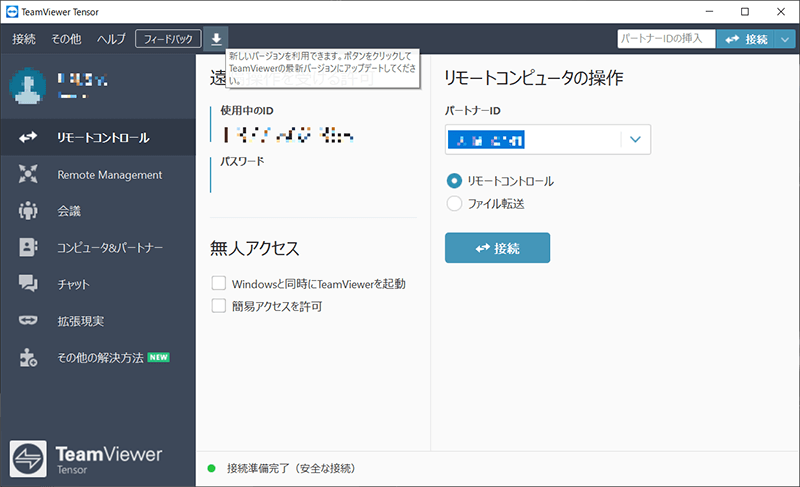800x487 pixels.
Task: Click the remote control arrows icon in sidebar
Action: coord(28,137)
